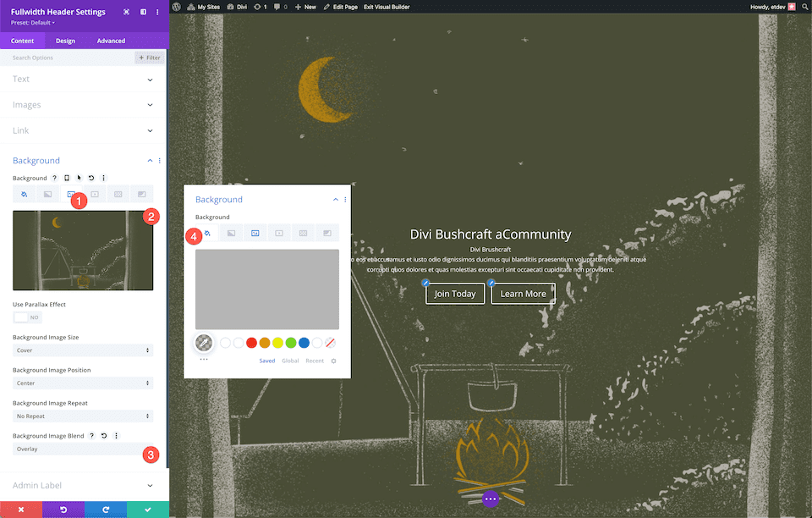
Task: Select background gradient tab in left panel
Action: (48, 195)
